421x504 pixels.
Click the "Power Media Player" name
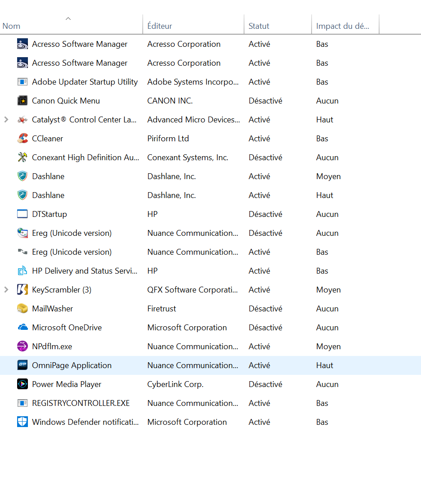click(x=67, y=384)
